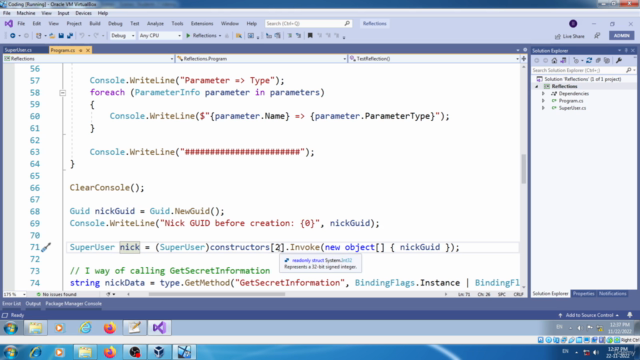Close the Program.cs tab
The width and height of the screenshot is (640, 360).
pos(88,50)
